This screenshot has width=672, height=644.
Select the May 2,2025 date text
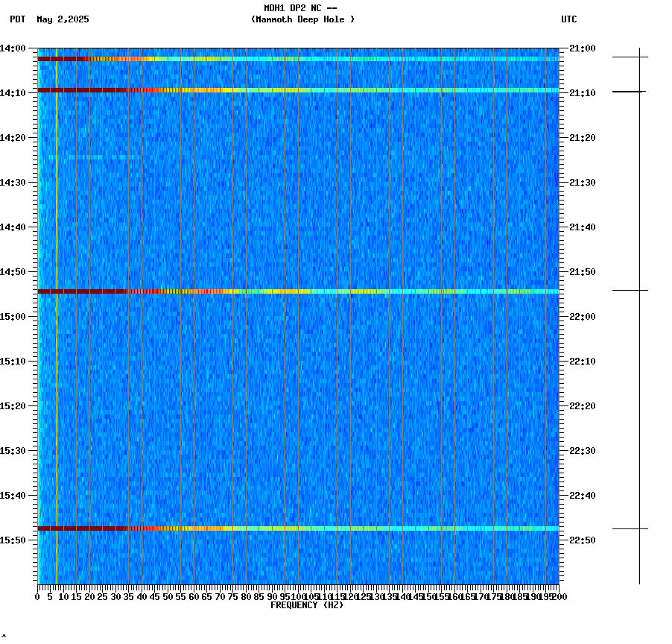click(63, 20)
